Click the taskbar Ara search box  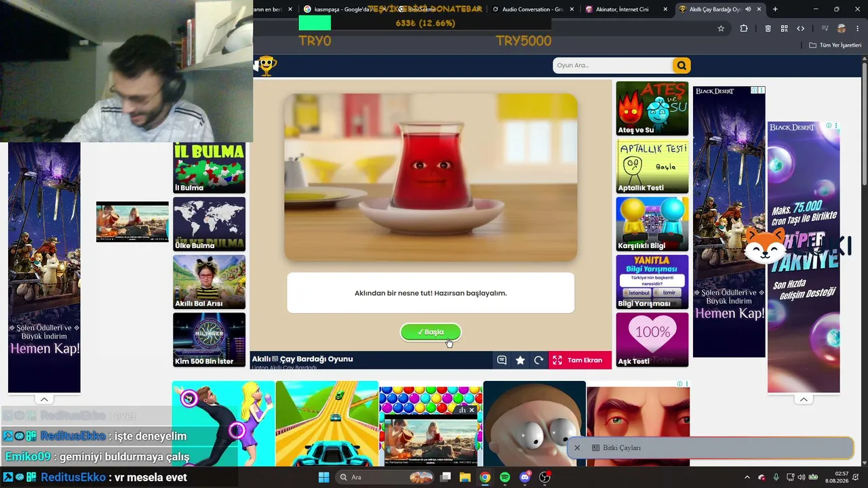[x=384, y=477]
